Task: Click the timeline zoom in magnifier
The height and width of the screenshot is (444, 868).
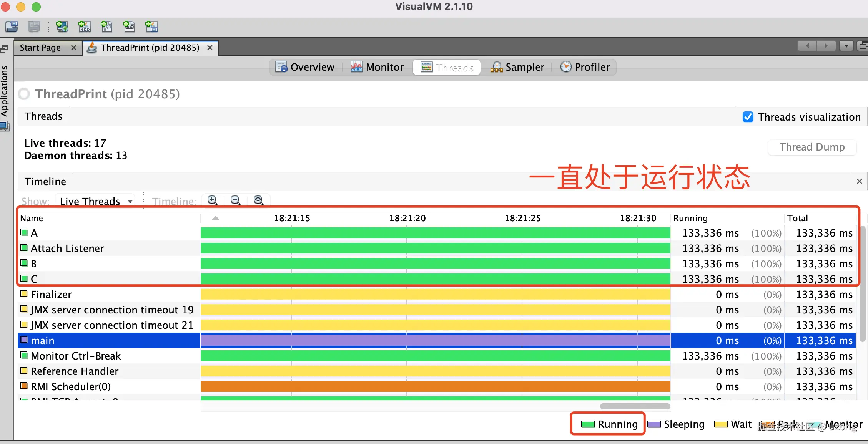Action: pos(213,200)
